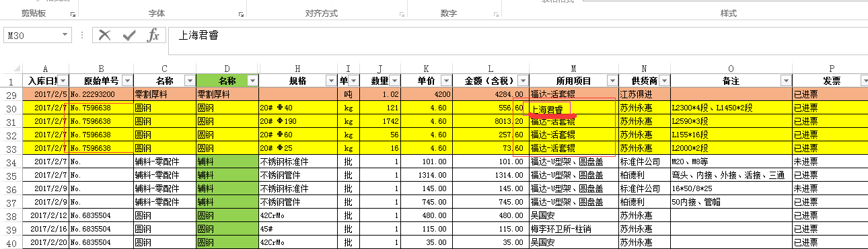Click into the formula bar text 上海君睿
Viewport: 868px width, 249px height.
pyautogui.click(x=197, y=36)
